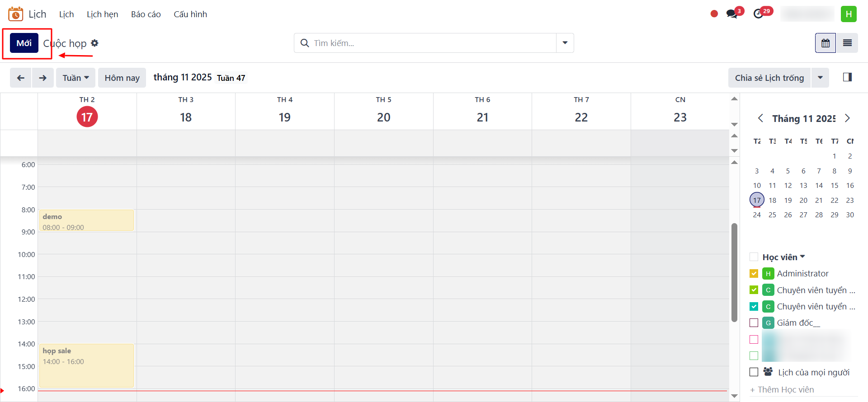Screen dimensions: 868x402
Task: Open the Báo cáo menu
Action: tap(146, 14)
